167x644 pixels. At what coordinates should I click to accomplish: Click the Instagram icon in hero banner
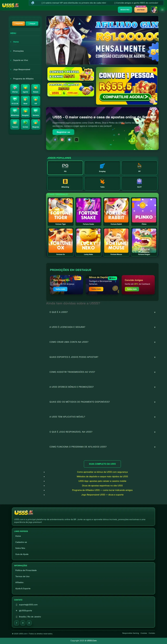pyautogui.click(x=62, y=139)
